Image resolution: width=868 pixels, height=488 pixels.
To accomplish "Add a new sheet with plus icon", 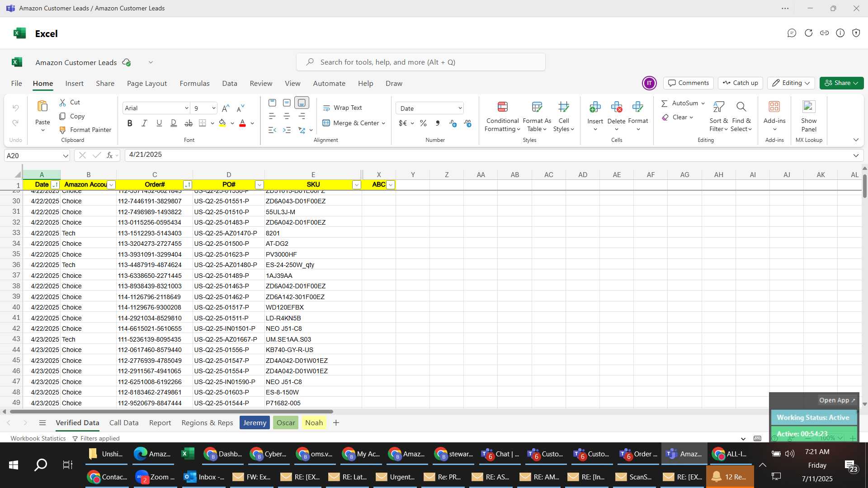I will pos(336,423).
